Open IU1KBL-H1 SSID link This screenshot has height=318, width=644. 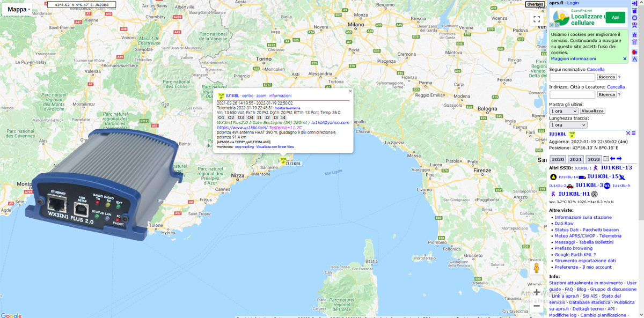[574, 194]
